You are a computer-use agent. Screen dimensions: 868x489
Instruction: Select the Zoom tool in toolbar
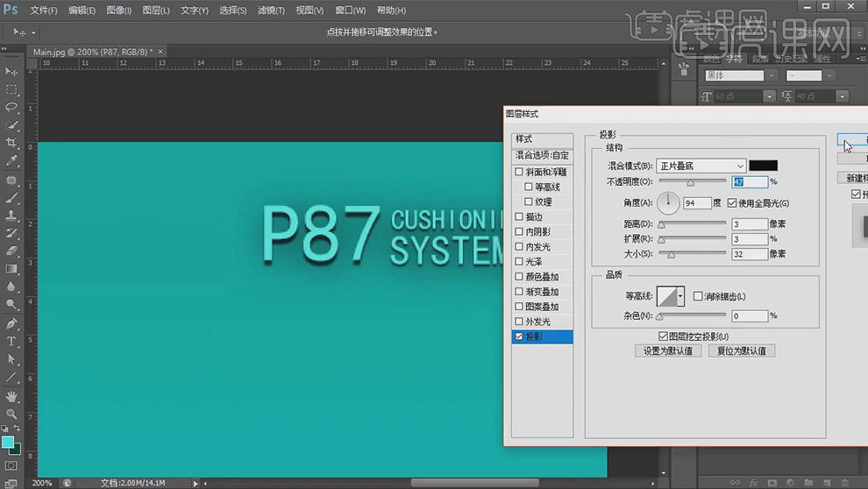[11, 414]
